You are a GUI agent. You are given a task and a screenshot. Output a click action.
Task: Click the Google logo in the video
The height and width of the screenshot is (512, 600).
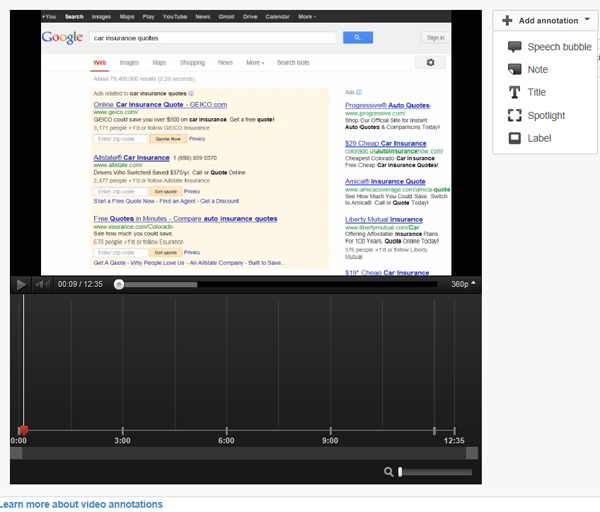62,37
